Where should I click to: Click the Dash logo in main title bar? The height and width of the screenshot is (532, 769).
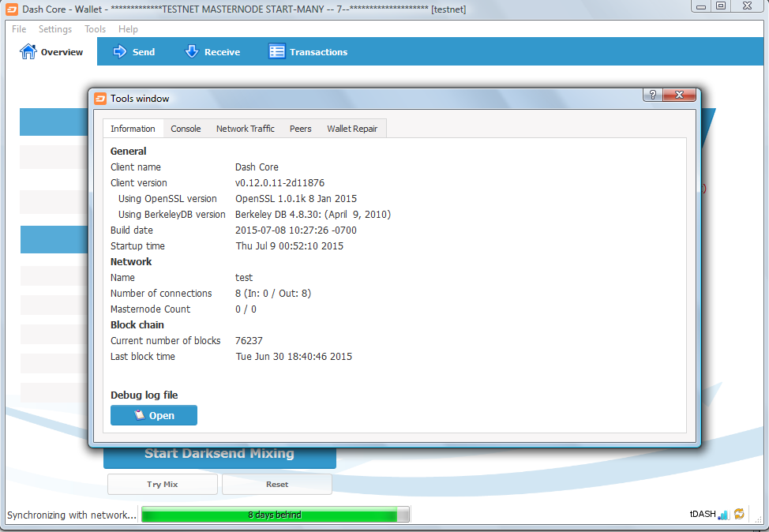[x=11, y=9]
